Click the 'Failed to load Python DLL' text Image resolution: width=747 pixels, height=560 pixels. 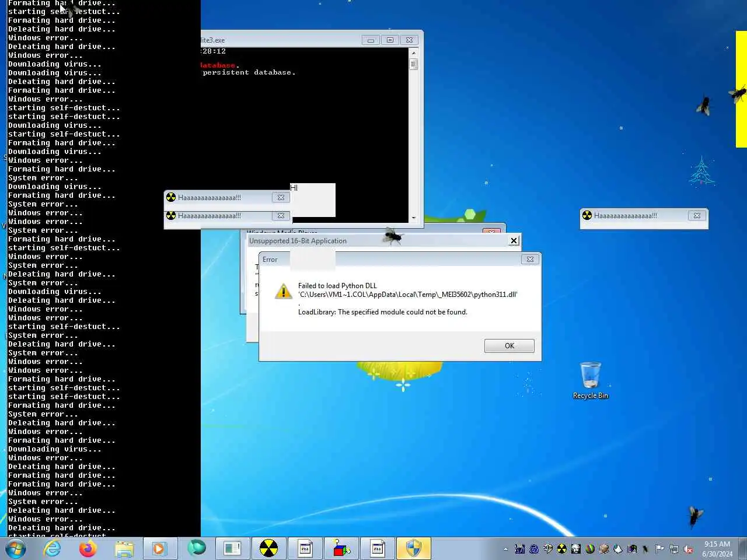[x=337, y=286]
